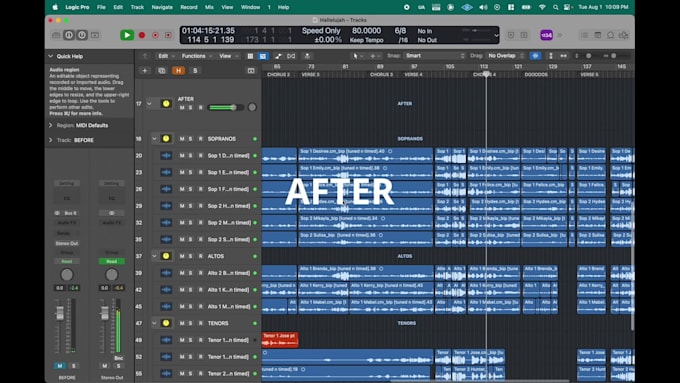Mute the Sop 2 M track
The height and width of the screenshot is (383, 680).
point(182,223)
